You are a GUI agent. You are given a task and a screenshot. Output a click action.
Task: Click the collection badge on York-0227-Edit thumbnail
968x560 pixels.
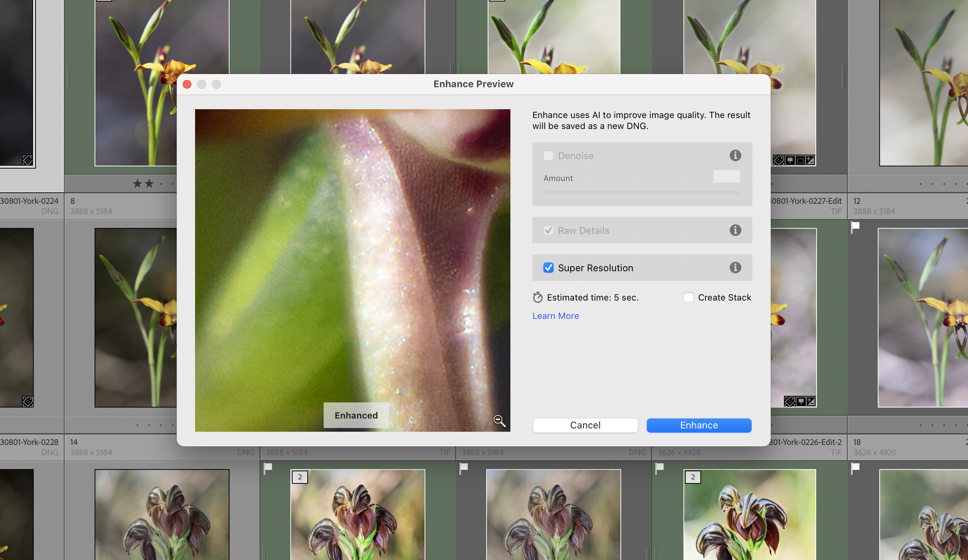pos(800,401)
